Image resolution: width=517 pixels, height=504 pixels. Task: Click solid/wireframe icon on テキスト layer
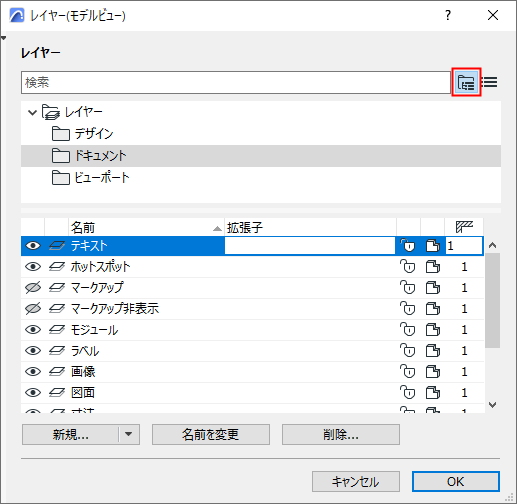pyautogui.click(x=433, y=246)
